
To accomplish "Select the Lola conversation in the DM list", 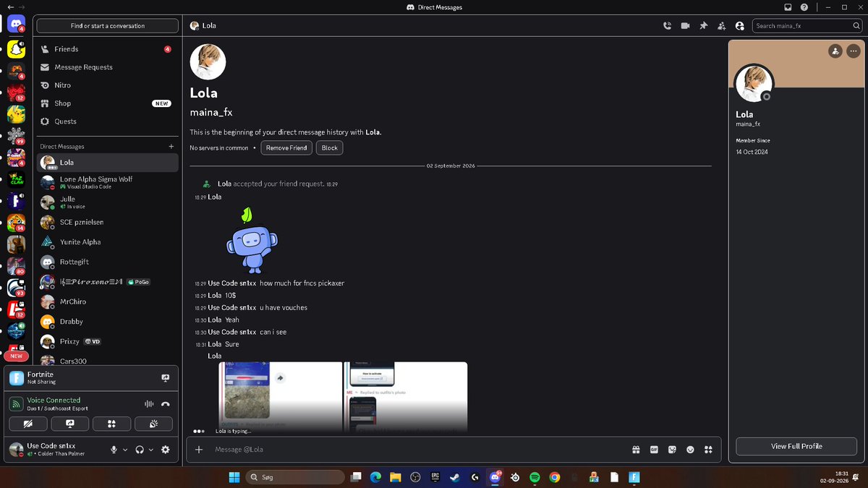I will click(107, 163).
